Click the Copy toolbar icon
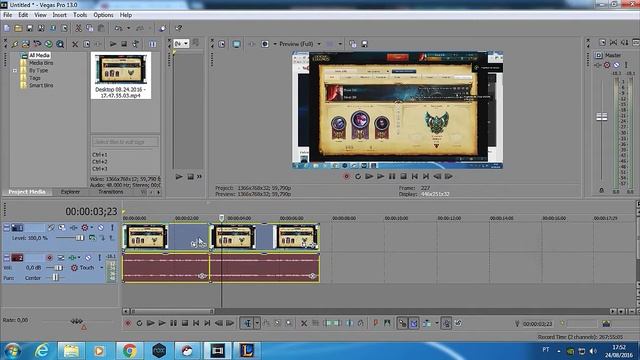 pyautogui.click(x=89, y=28)
